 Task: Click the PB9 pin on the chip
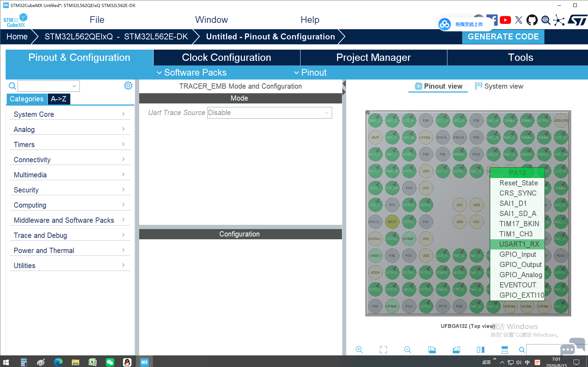coord(426,120)
